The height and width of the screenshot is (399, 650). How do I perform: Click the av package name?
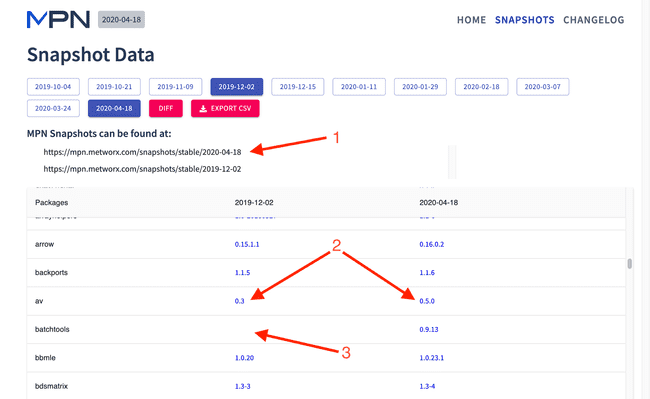[x=39, y=301]
